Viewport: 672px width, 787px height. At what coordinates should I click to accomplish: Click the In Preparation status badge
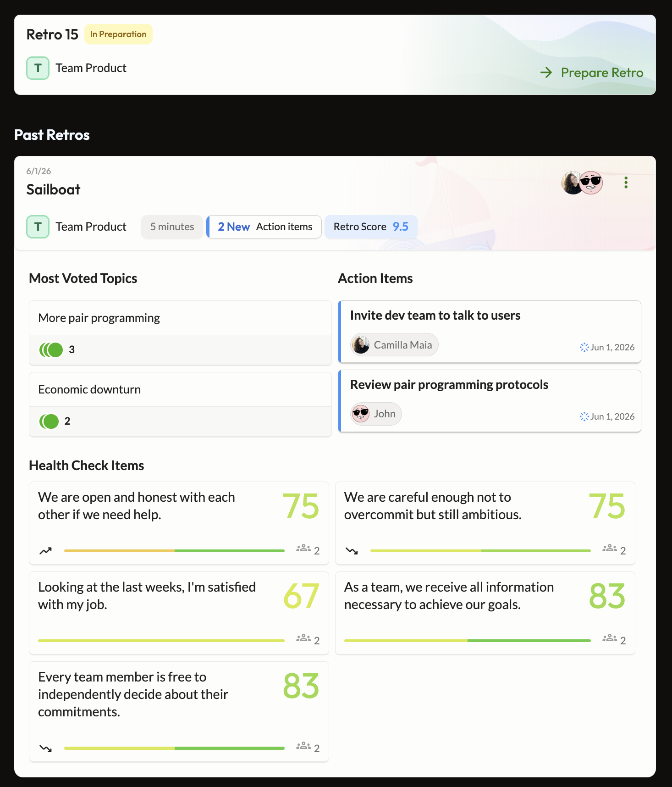(x=118, y=34)
